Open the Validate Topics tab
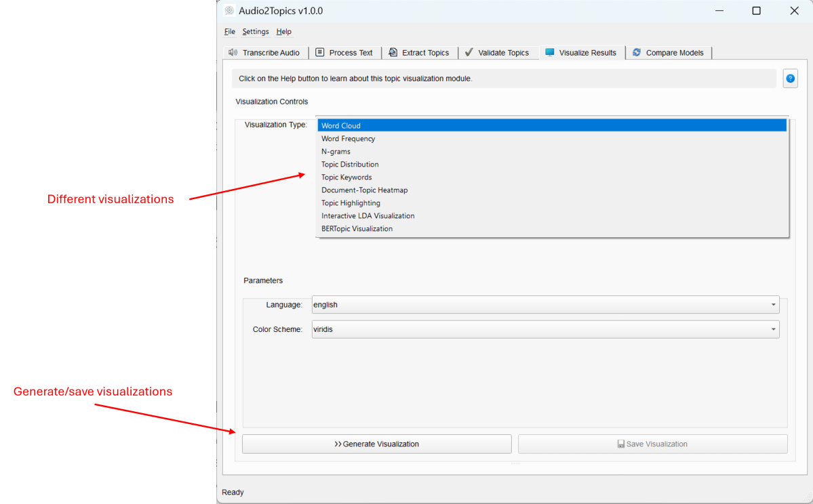 pos(498,53)
